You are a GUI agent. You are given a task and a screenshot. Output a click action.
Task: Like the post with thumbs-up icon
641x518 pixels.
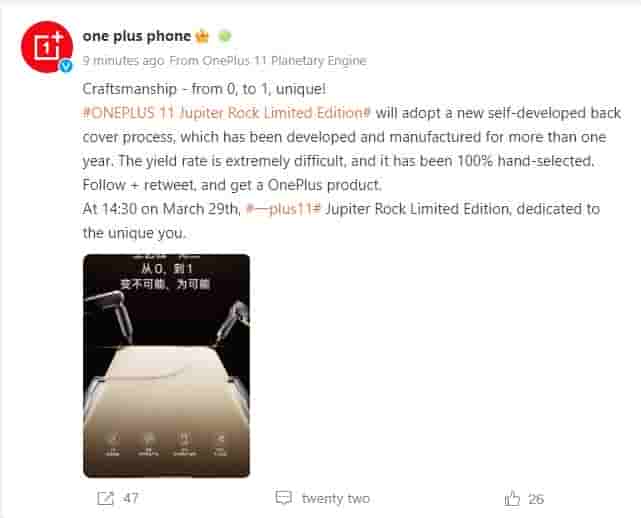[x=511, y=498]
